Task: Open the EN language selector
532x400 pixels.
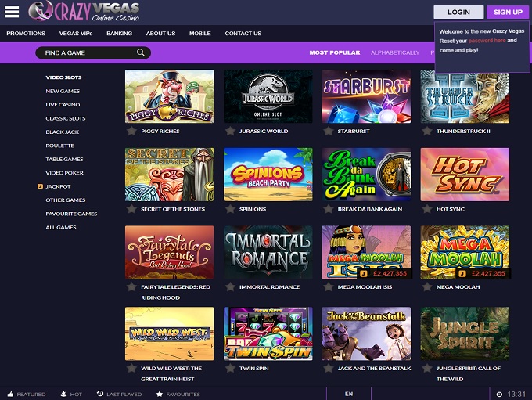Action: [348, 394]
